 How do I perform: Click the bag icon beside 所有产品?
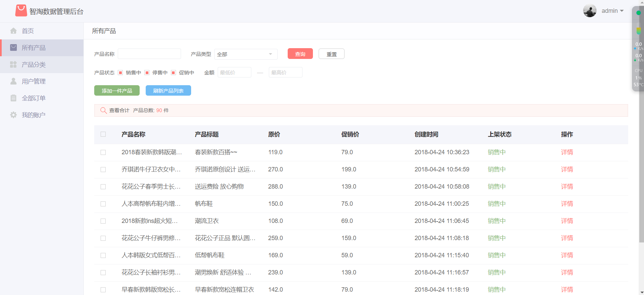(13, 47)
